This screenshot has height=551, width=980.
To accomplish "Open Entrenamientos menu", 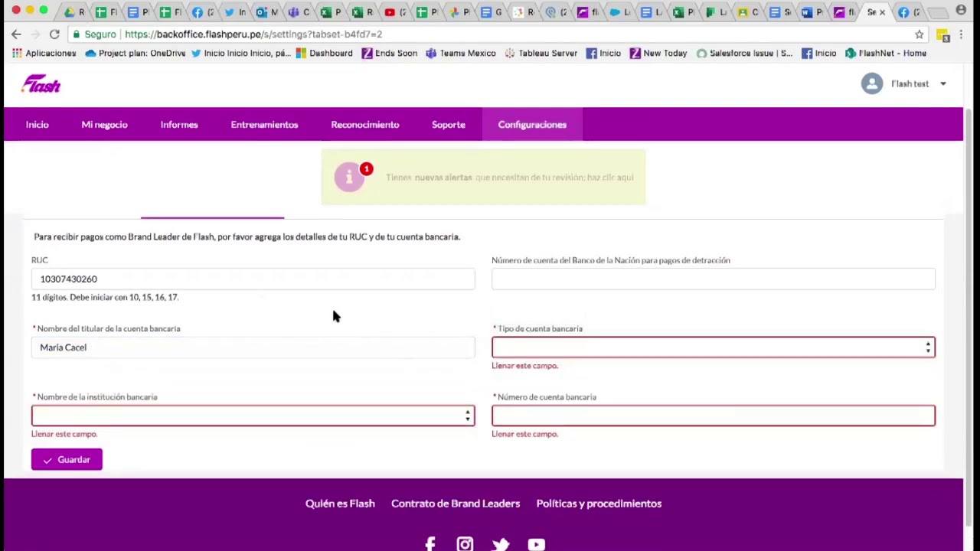I will pos(264,125).
